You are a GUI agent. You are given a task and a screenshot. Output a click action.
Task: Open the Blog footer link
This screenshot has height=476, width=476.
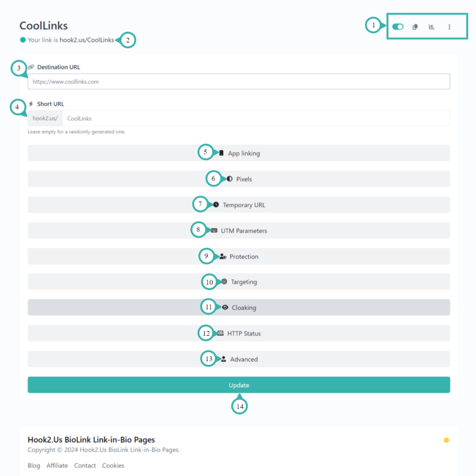click(x=34, y=466)
